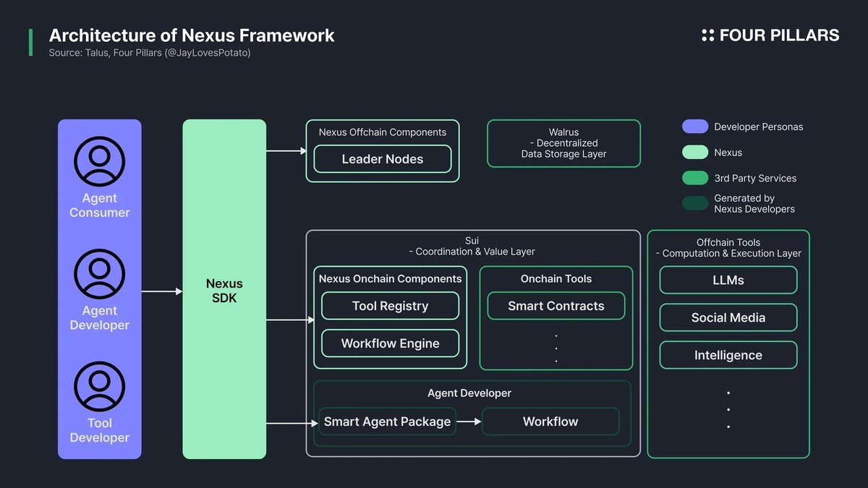Image resolution: width=868 pixels, height=488 pixels.
Task: Expand the Onchain Tools ellipsis list
Action: 556,347
